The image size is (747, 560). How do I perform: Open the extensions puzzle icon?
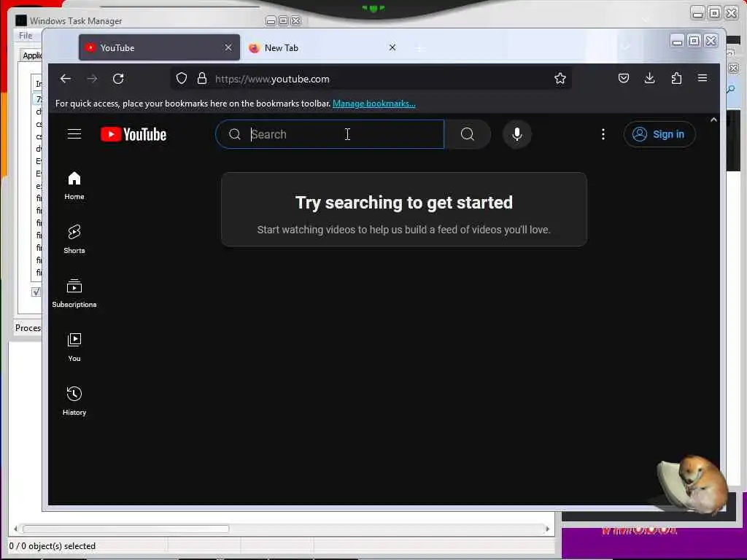pos(676,79)
